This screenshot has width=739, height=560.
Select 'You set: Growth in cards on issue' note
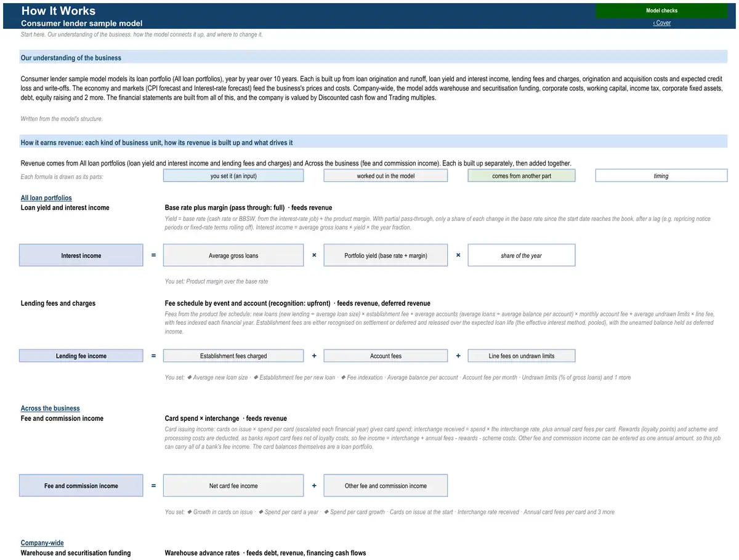coord(389,512)
